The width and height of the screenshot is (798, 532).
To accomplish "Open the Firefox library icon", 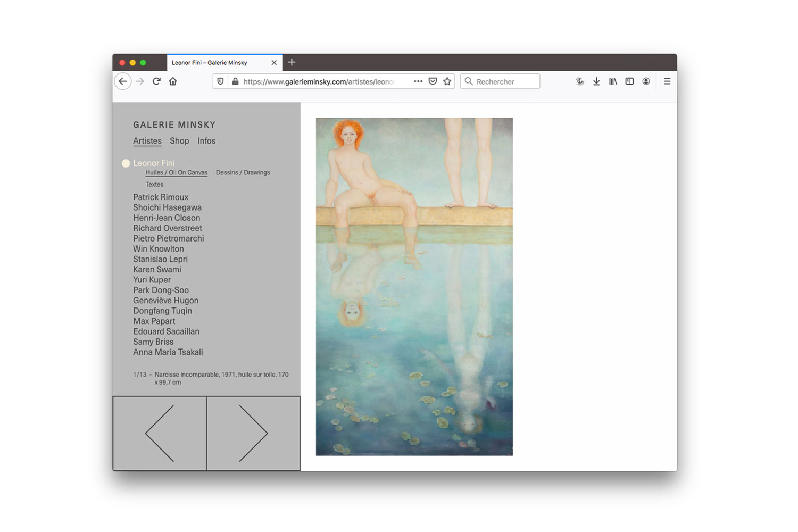I will [613, 81].
